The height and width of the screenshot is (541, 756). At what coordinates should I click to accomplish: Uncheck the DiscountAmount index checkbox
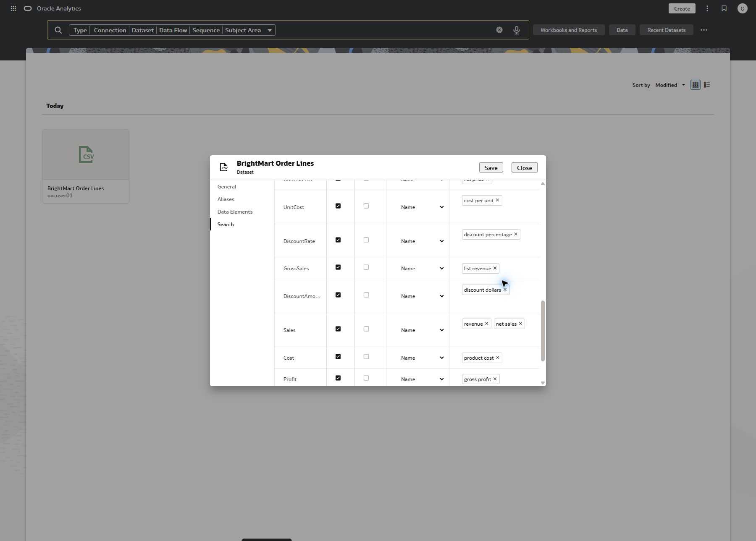pyautogui.click(x=338, y=295)
